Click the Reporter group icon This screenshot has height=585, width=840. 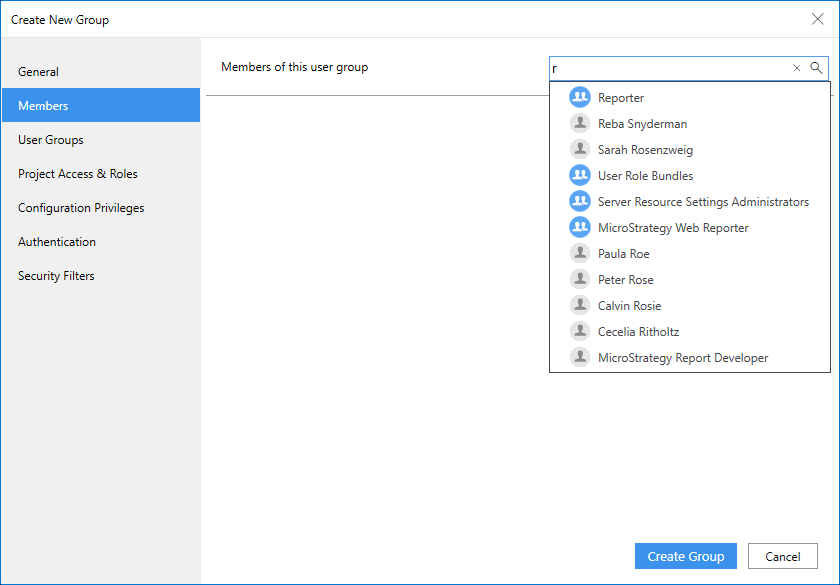click(x=580, y=98)
